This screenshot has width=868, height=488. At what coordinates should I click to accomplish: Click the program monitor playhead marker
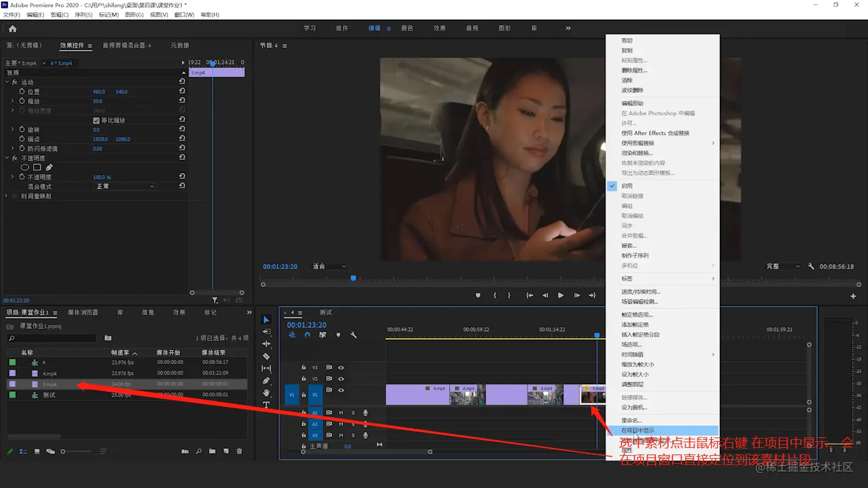(x=353, y=278)
